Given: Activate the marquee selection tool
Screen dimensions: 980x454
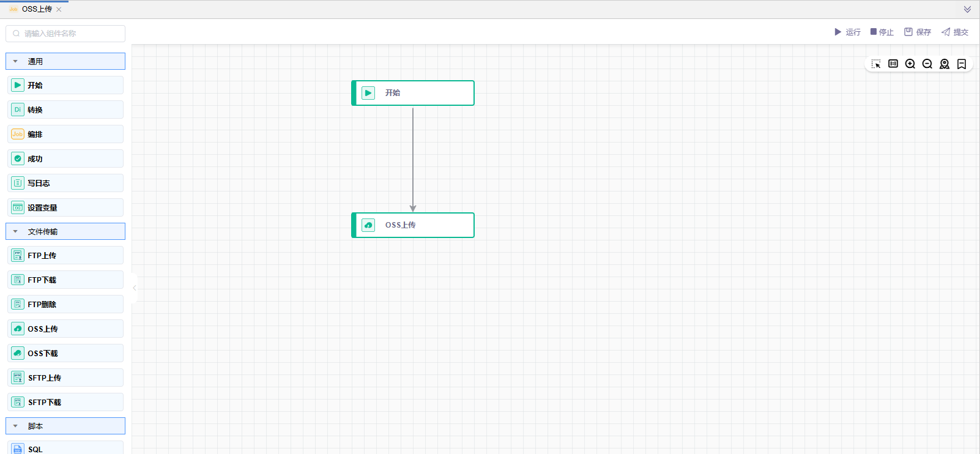Looking at the screenshot, I should coord(876,64).
